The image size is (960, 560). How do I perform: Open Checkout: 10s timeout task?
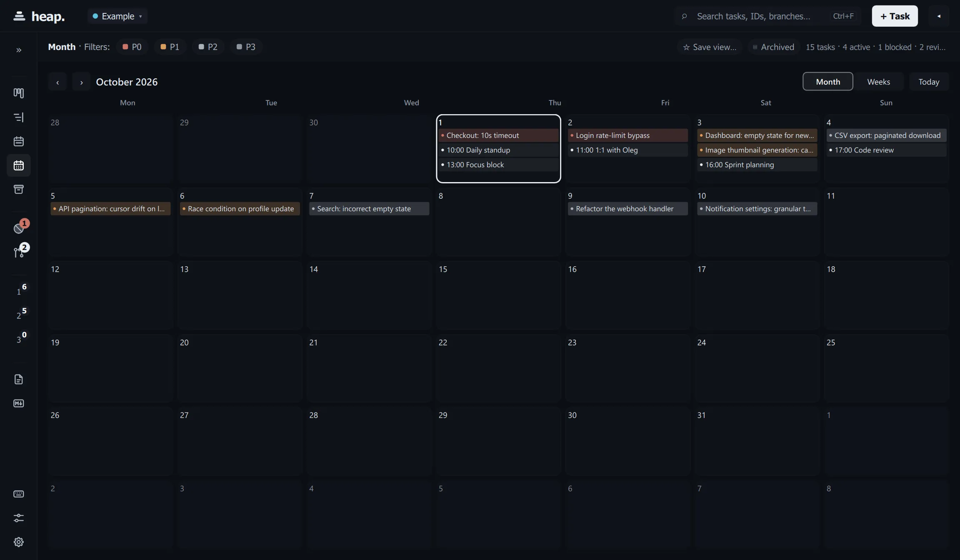pyautogui.click(x=498, y=135)
